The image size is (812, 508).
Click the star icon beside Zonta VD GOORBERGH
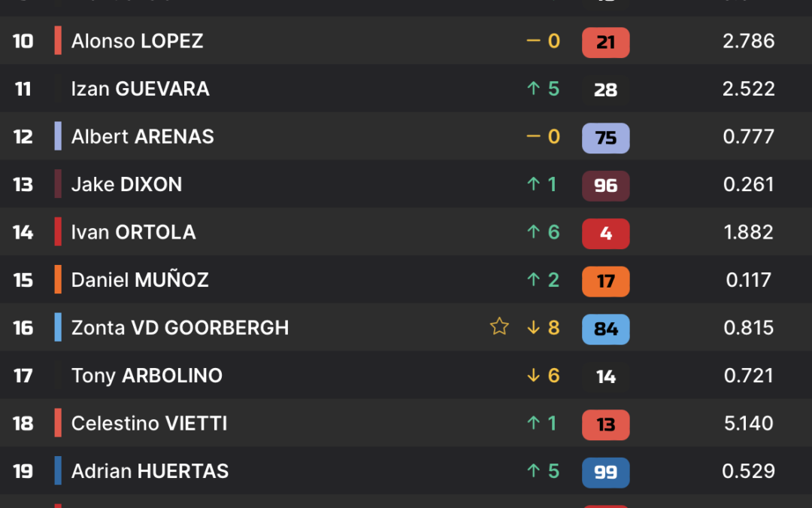click(x=499, y=327)
